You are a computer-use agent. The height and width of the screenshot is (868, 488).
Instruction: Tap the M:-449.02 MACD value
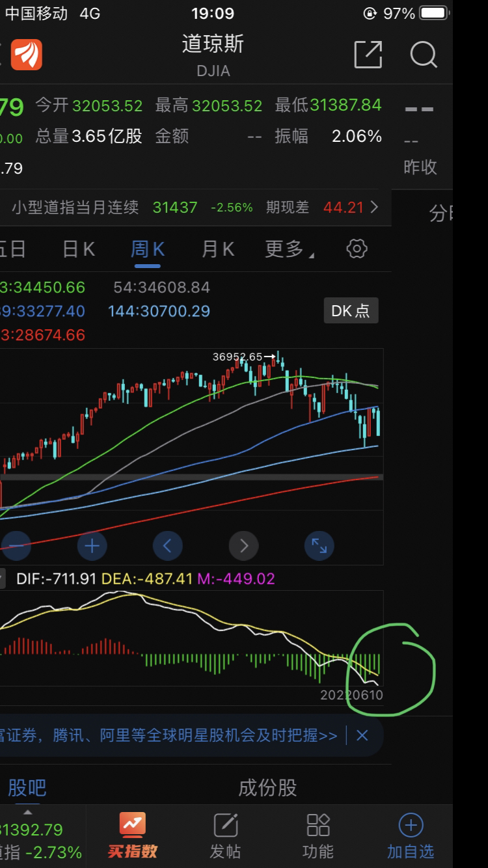[x=236, y=578]
